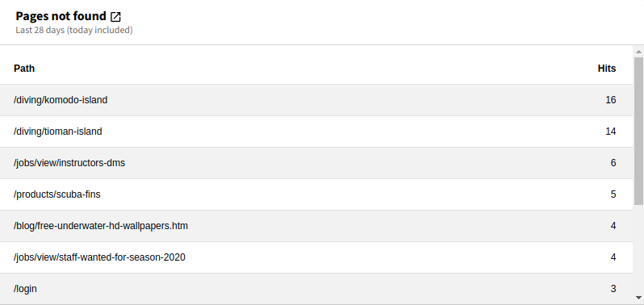Click the hits count for instructors-dms
644x305 pixels.
click(613, 163)
